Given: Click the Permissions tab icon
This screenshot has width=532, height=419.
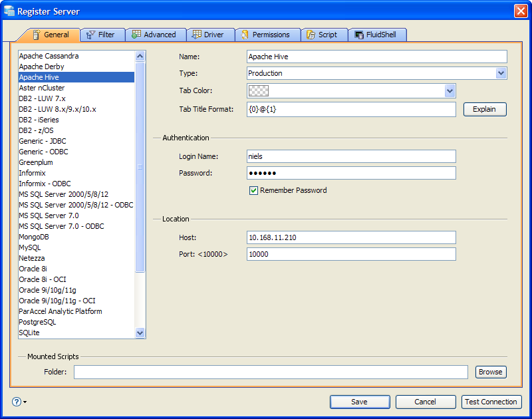Looking at the screenshot, I should tap(245, 35).
